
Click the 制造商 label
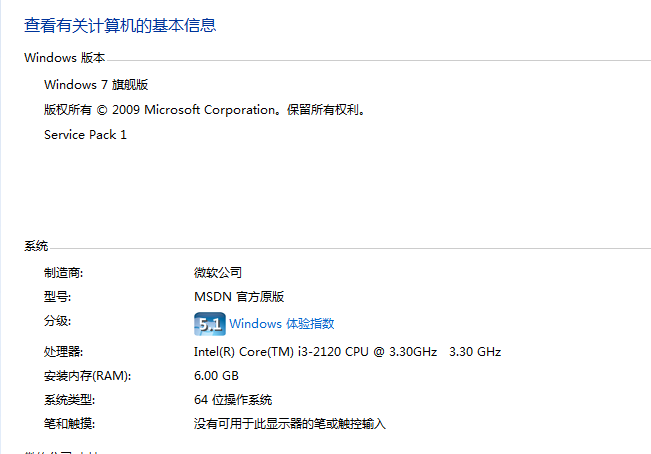[x=64, y=273]
